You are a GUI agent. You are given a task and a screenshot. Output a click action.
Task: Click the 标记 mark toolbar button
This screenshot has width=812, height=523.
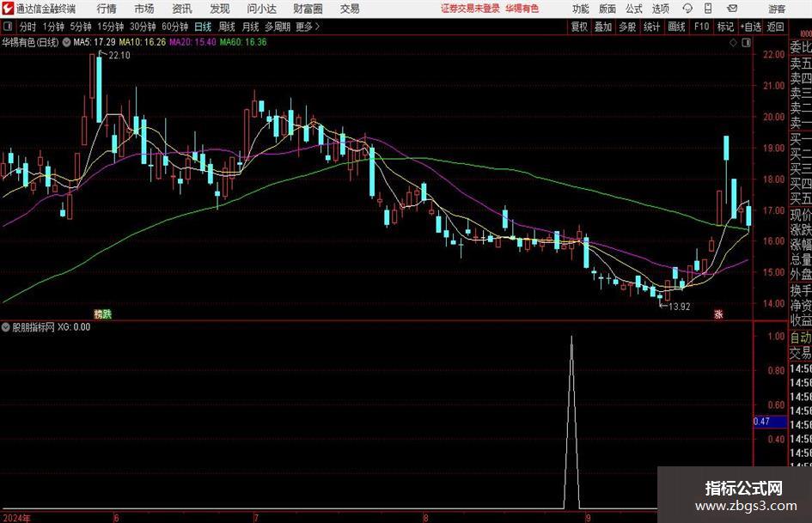[x=725, y=27]
